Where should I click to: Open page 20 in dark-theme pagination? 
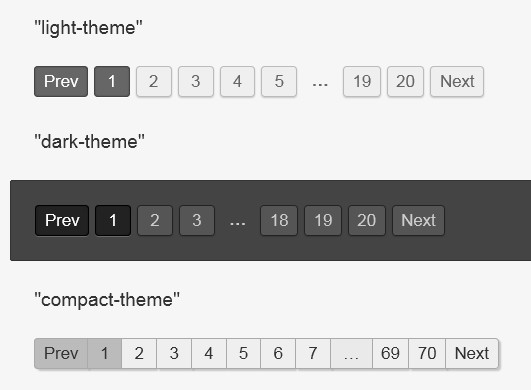click(367, 220)
